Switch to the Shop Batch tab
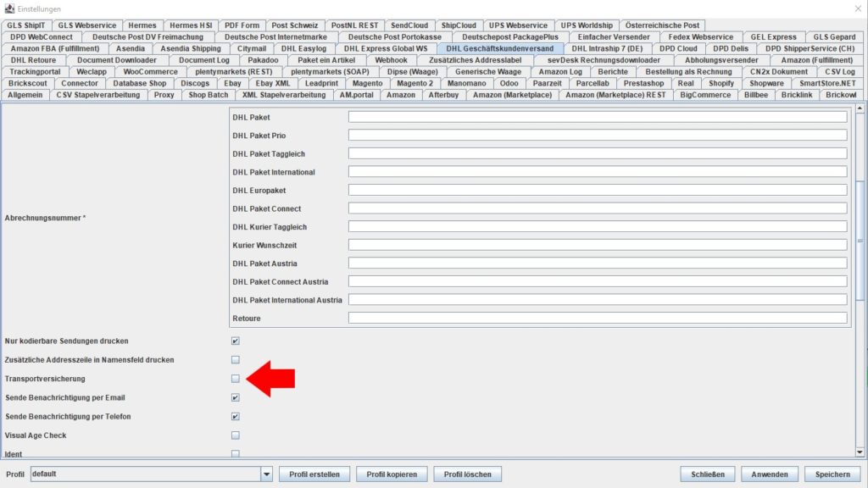Image resolution: width=868 pixels, height=488 pixels. (209, 95)
